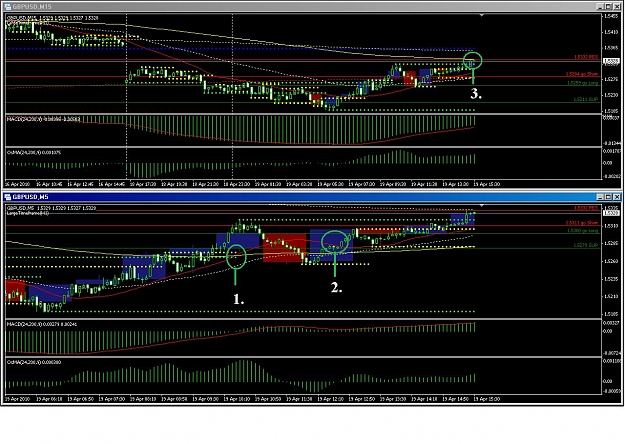The height and width of the screenshot is (444, 625).
Task: Click the GBPUSD,M15 window chart icon
Action: 8,7
